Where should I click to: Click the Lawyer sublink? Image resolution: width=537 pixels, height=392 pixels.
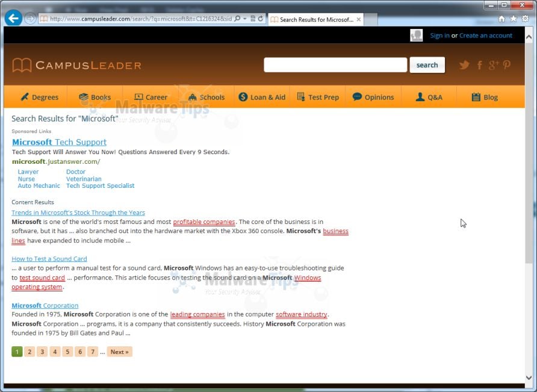[x=28, y=172]
